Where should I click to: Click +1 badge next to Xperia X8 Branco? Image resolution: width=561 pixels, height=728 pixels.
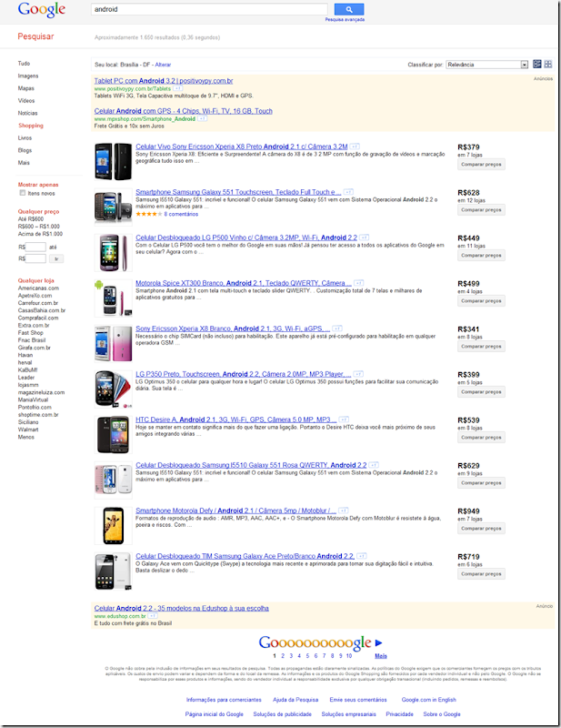click(337, 329)
